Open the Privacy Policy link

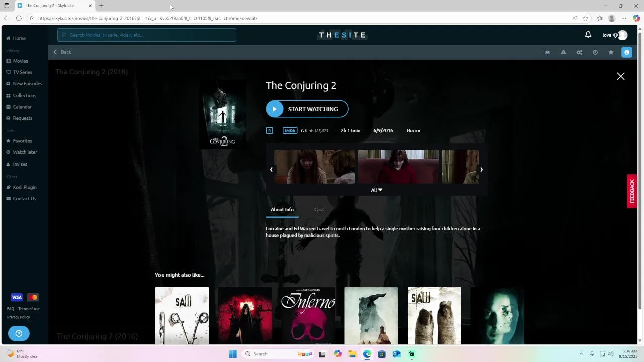(x=19, y=317)
